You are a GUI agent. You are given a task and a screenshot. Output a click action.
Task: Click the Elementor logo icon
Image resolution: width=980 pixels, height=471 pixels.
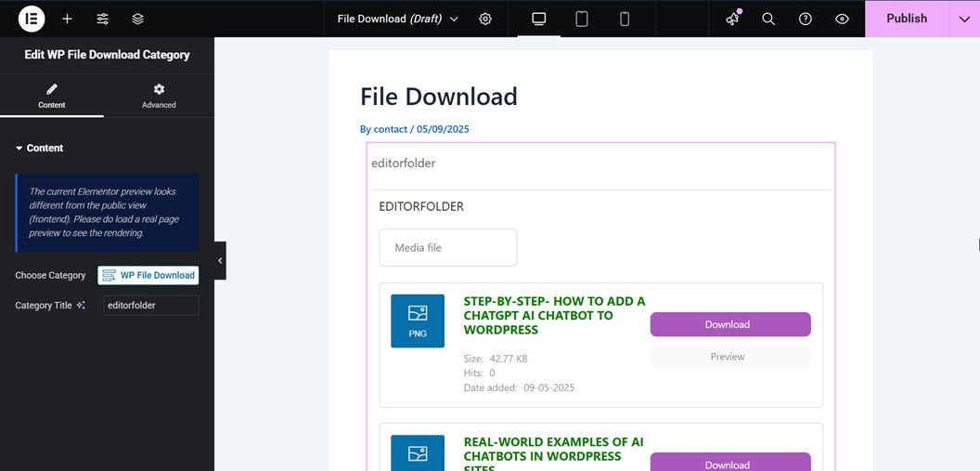pos(31,19)
